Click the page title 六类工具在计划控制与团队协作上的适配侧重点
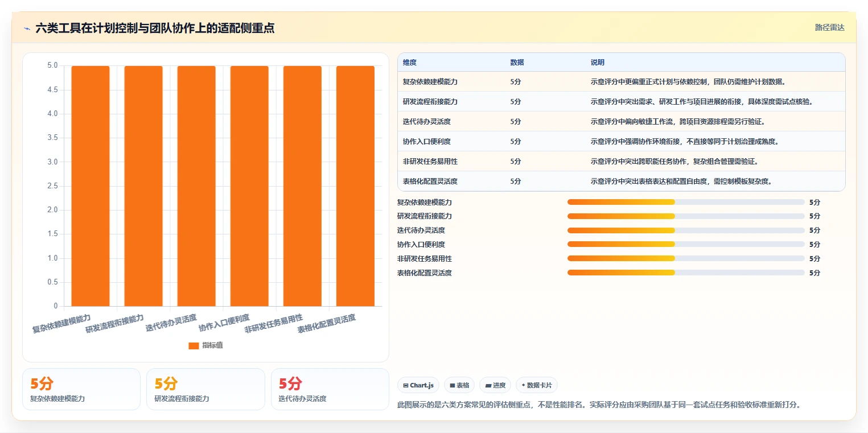This screenshot has height=433, width=868. coord(155,28)
